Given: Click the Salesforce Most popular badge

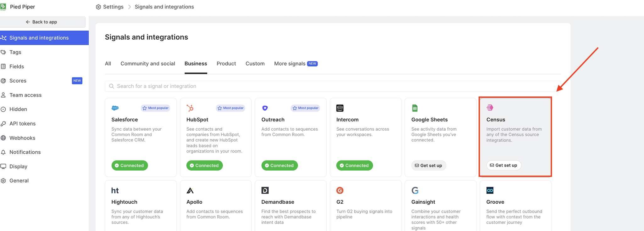Looking at the screenshot, I should (155, 108).
